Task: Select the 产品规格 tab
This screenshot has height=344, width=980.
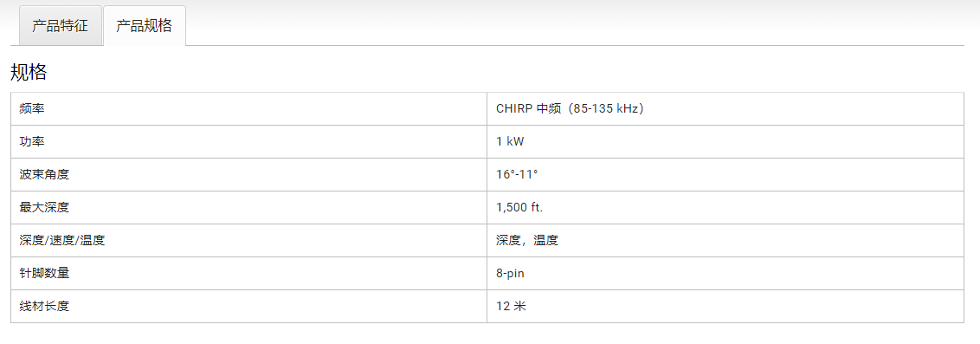Action: click(145, 26)
